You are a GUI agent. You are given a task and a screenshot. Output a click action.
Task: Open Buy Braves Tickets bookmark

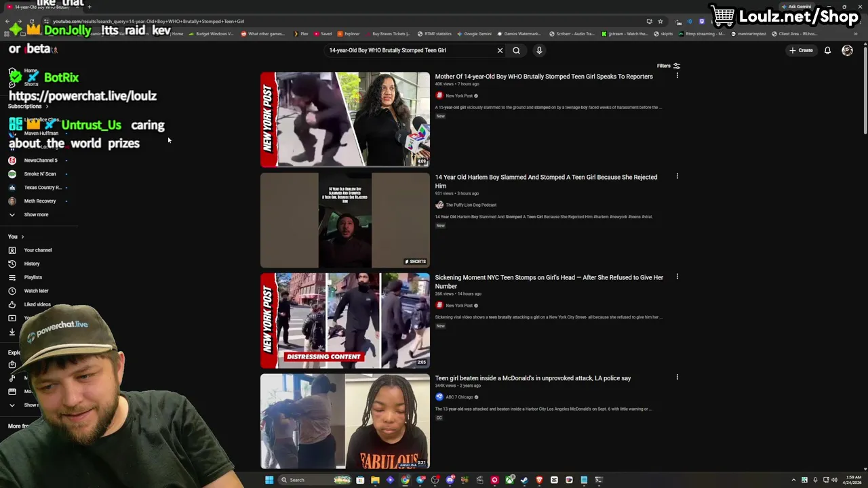[388, 34]
